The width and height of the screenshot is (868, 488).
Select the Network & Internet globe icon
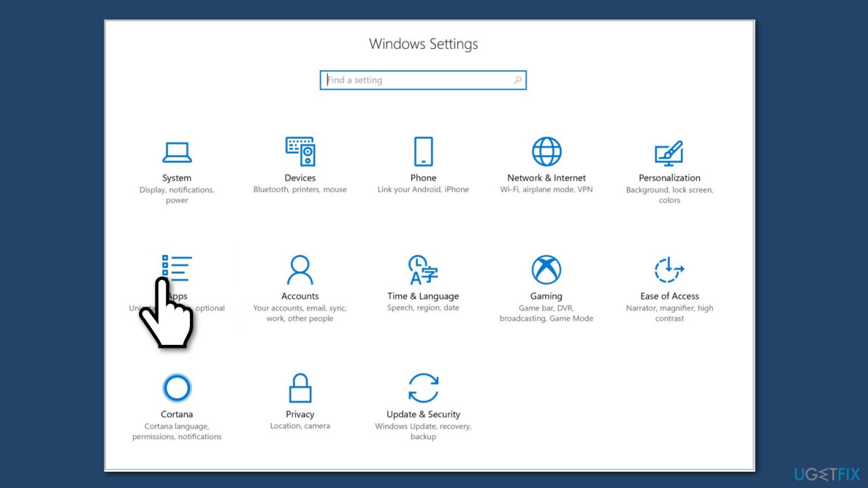(547, 150)
